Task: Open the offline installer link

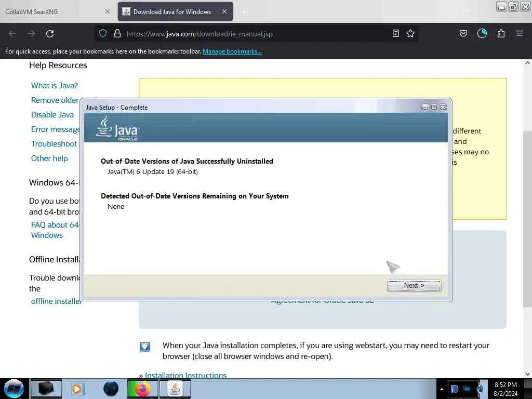Action: [56, 301]
